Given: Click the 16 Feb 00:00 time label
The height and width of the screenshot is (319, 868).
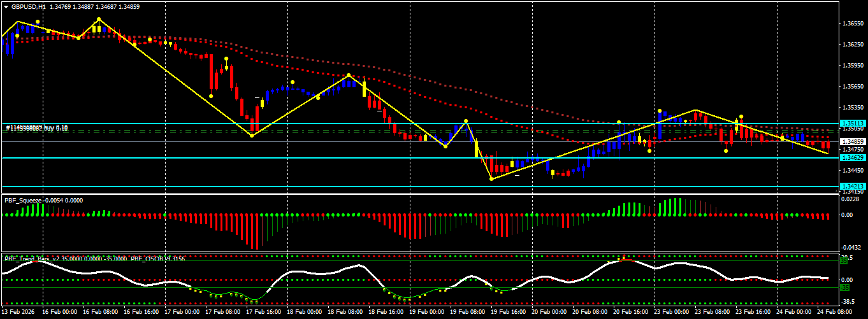Looking at the screenshot, I should 59,313.
